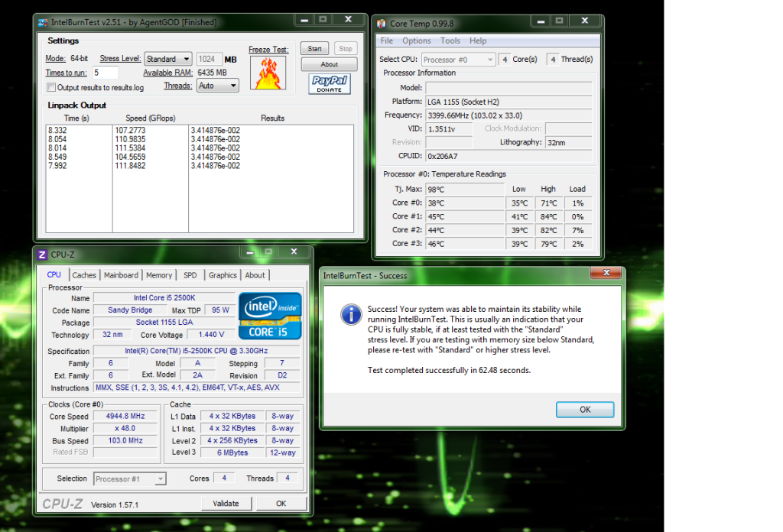This screenshot has width=783, height=532.
Task: Click the Platform field LGA 1155 (Socket H2)
Action: [x=508, y=102]
